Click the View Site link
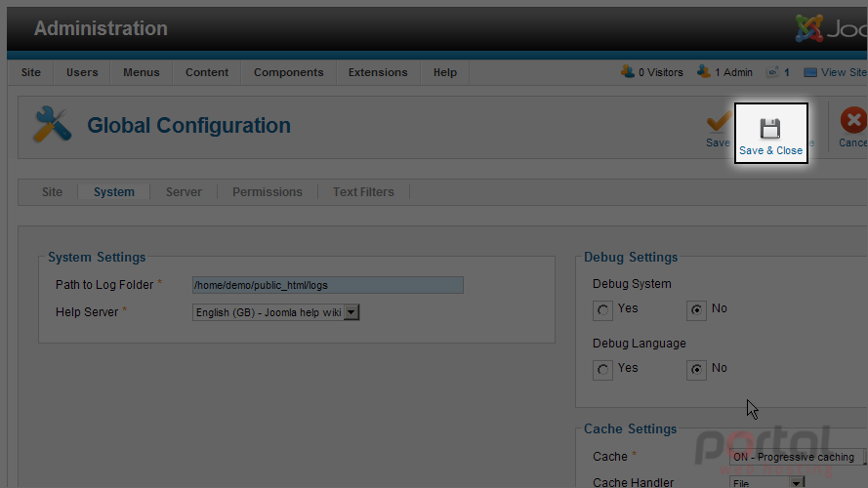The height and width of the screenshot is (488, 868). [844, 72]
